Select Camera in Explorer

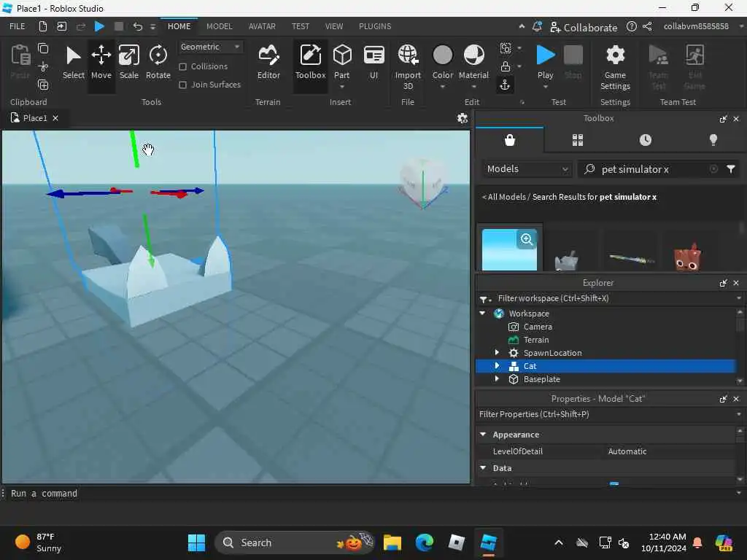pos(538,327)
